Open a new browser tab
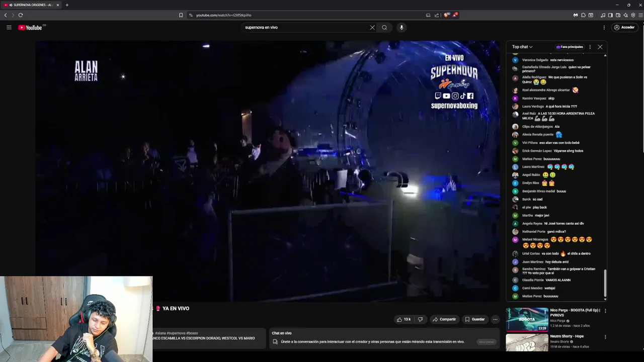 pos(67,5)
